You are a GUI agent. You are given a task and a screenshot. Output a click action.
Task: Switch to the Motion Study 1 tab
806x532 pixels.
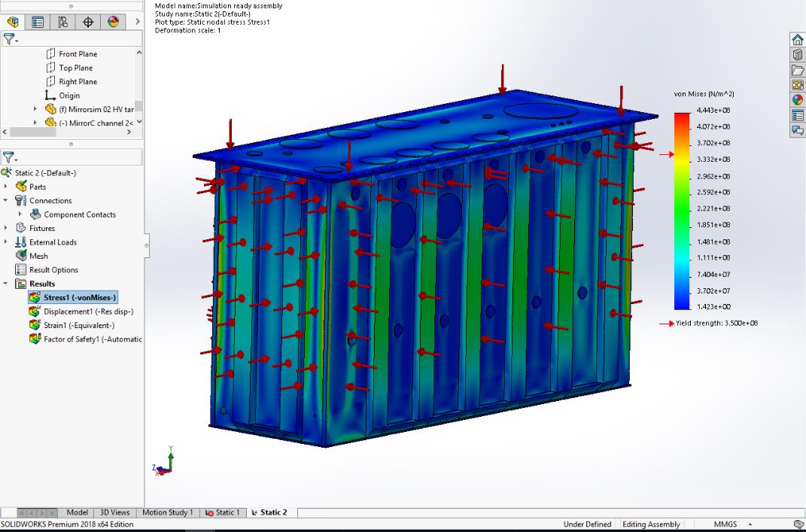[x=167, y=512]
